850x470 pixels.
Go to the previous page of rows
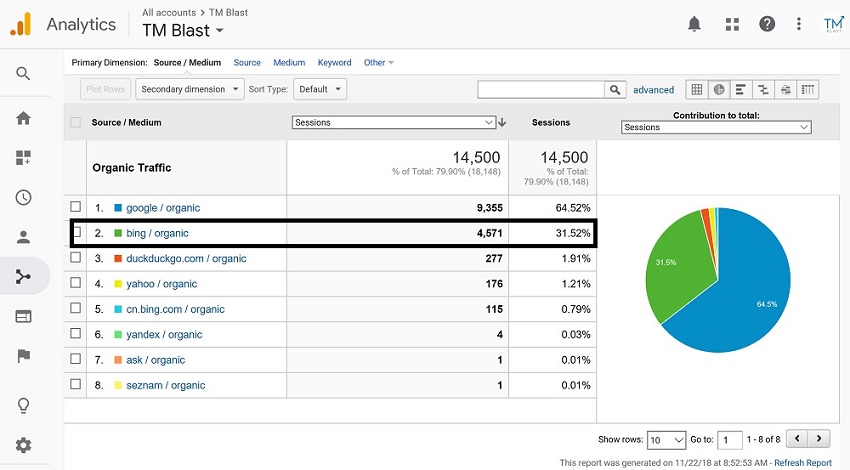797,439
